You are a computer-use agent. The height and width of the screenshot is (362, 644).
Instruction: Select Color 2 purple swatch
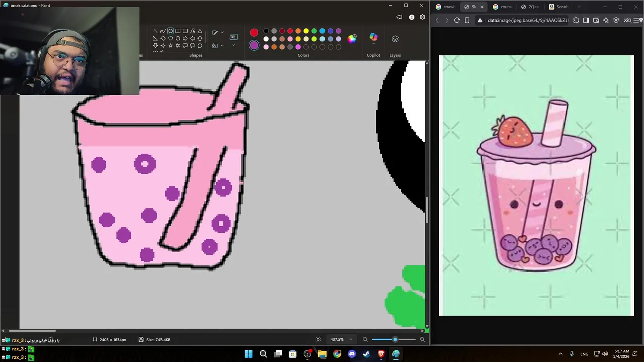[254, 45]
